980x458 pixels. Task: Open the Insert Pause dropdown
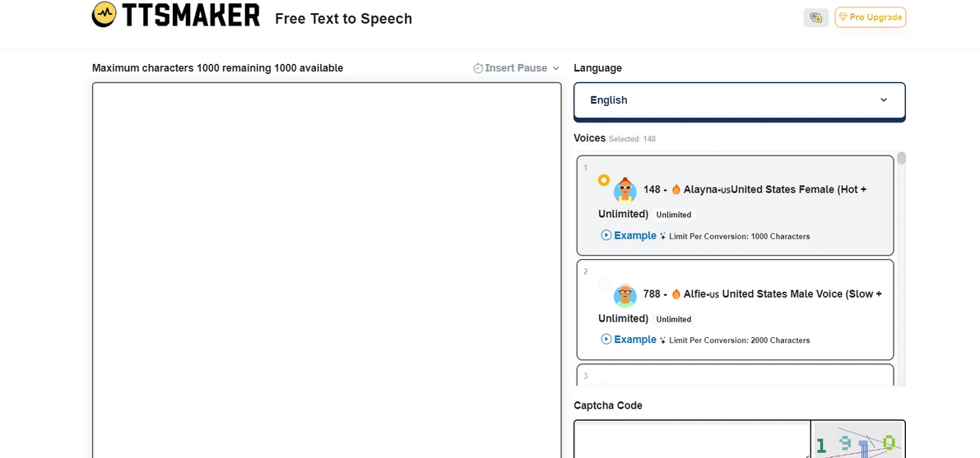516,68
